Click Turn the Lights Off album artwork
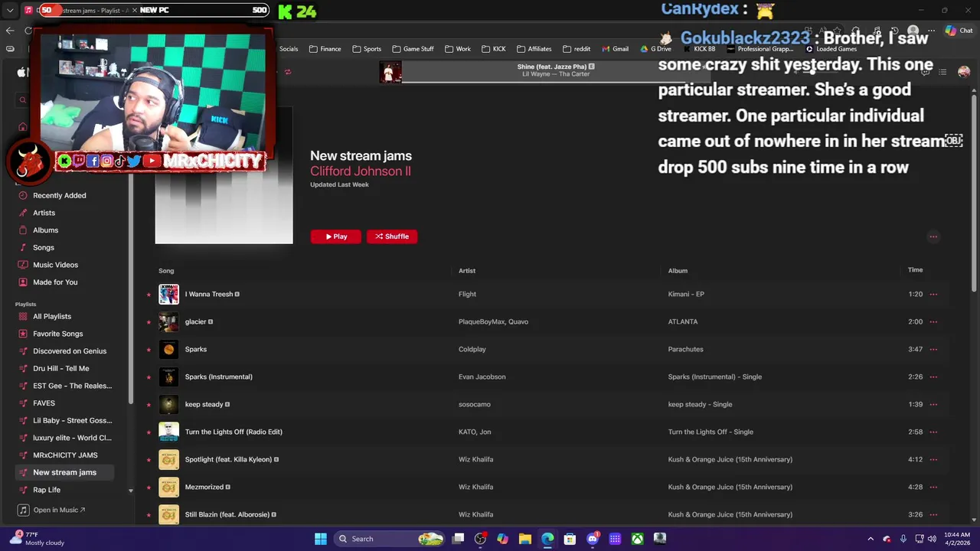The width and height of the screenshot is (980, 551). (x=168, y=432)
